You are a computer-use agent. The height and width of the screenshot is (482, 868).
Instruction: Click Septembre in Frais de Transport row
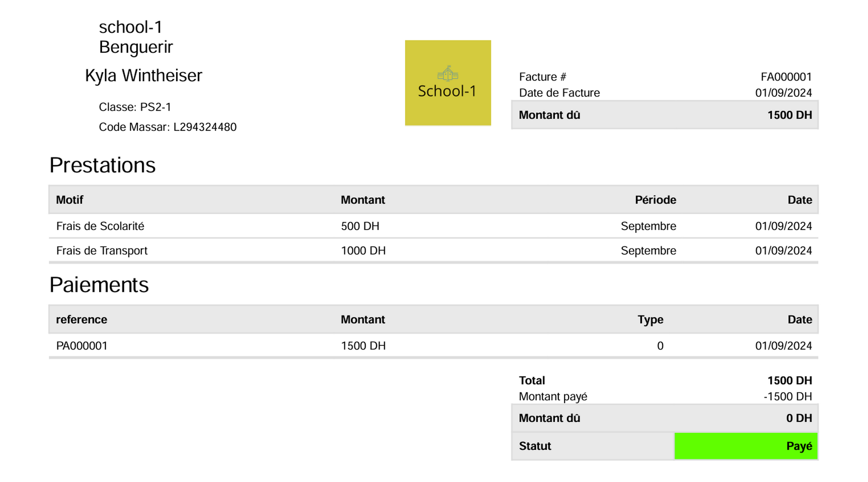click(648, 250)
